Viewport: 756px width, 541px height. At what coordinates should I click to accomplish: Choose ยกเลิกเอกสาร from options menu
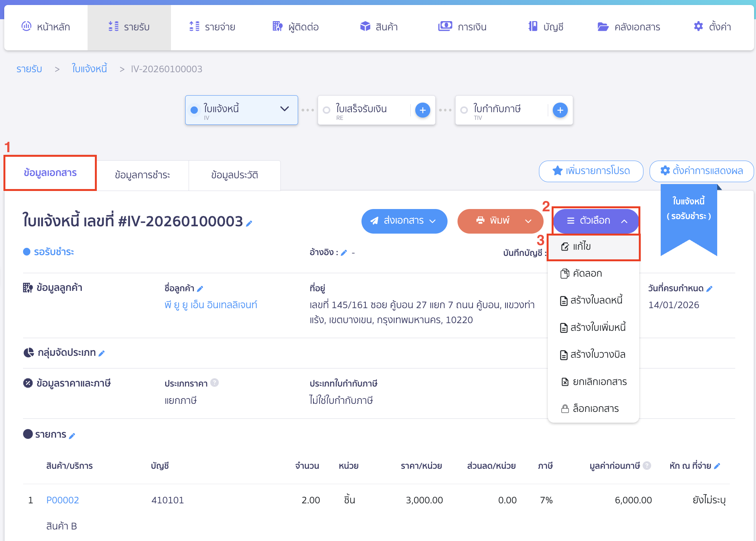tap(594, 382)
